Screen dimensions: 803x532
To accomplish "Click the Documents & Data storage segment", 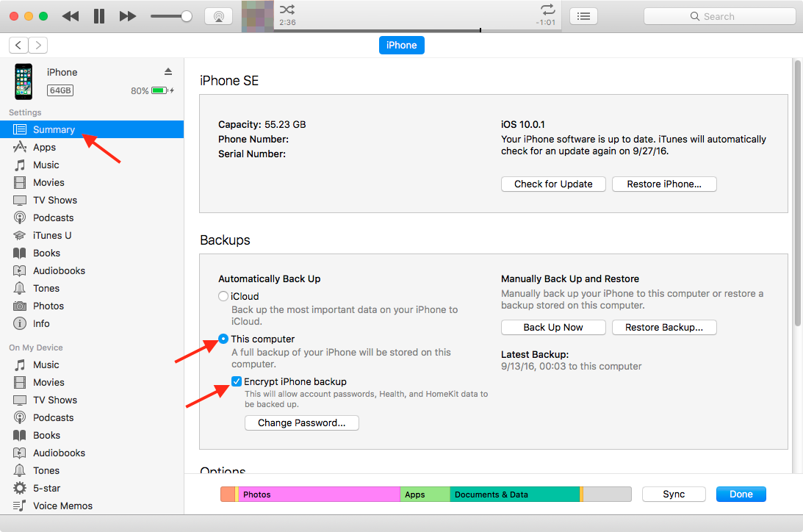I will click(x=515, y=495).
